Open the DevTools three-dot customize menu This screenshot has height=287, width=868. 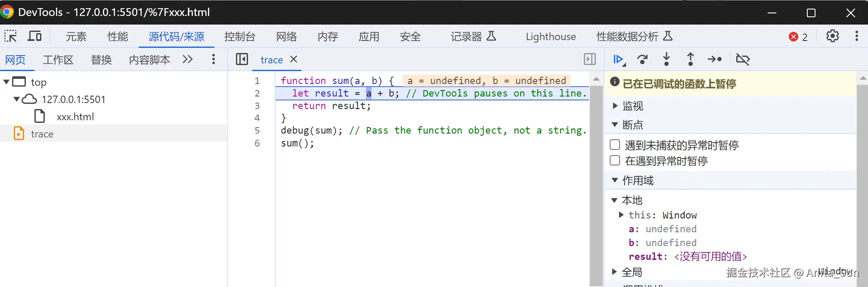(x=856, y=36)
